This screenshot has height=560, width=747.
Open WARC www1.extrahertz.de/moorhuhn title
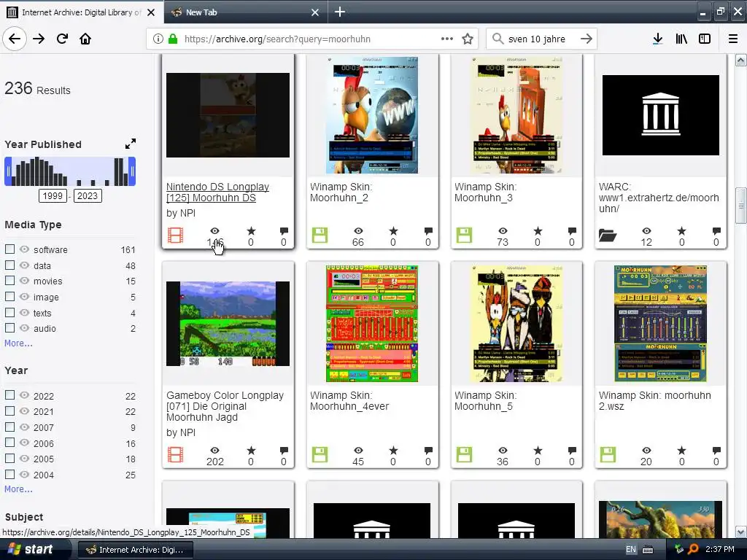click(659, 198)
